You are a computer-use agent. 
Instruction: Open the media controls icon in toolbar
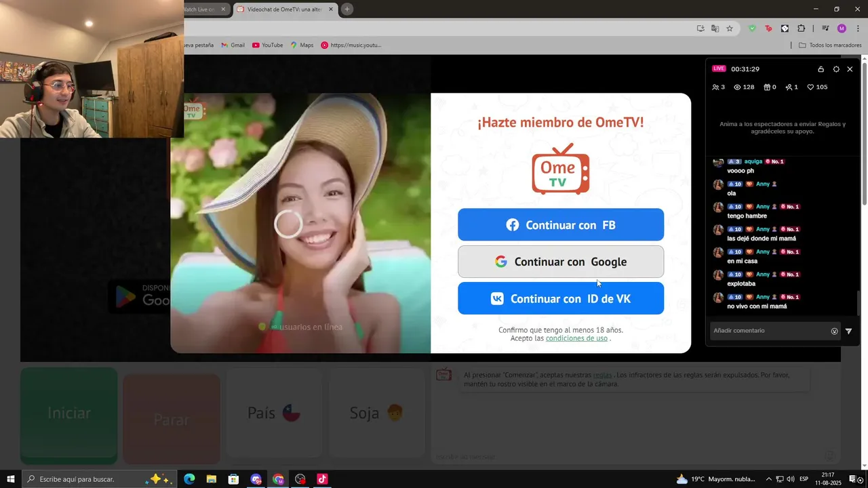[825, 28]
